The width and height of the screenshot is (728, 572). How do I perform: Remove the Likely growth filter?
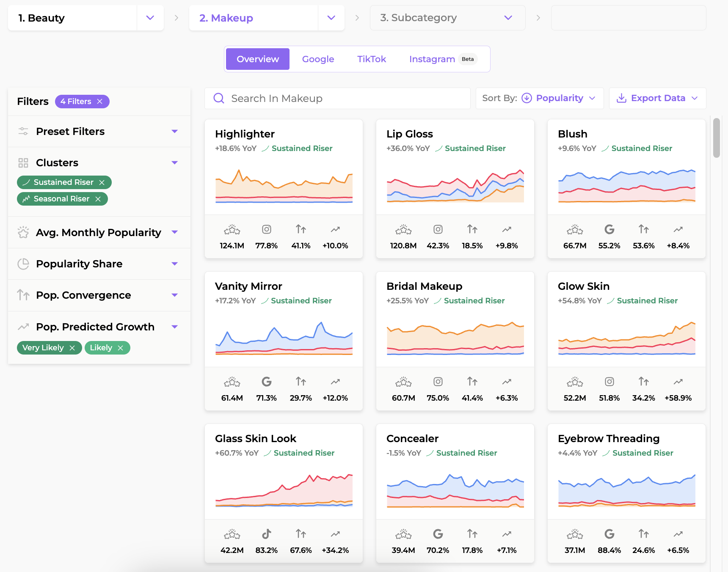120,348
